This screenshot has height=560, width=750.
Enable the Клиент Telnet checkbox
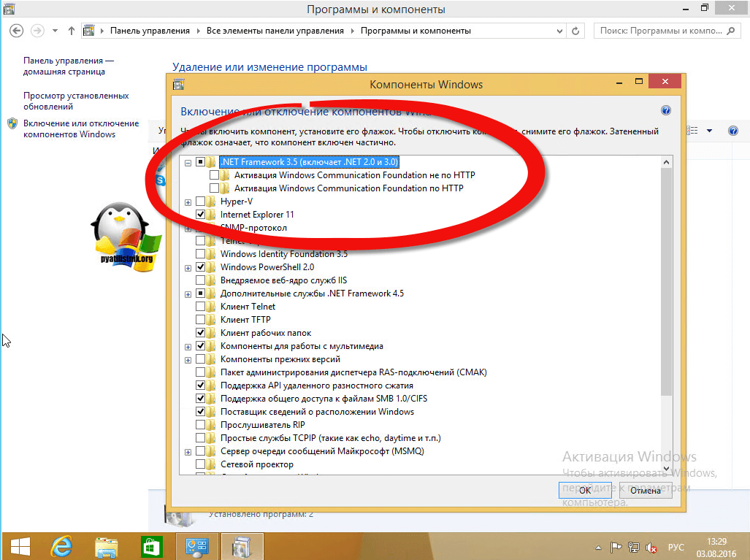(200, 307)
